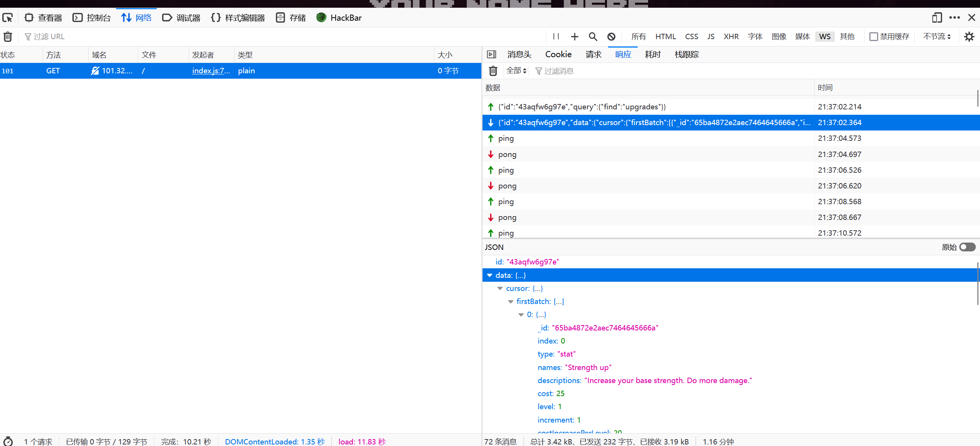Select pong message at 21:37:04.697
The height and width of the screenshot is (446, 980).
(x=731, y=154)
